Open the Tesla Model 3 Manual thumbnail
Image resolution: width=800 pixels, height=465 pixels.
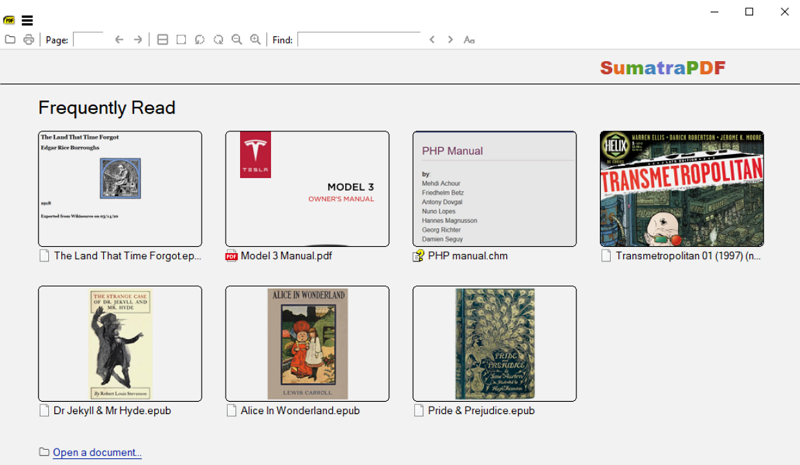click(x=307, y=188)
